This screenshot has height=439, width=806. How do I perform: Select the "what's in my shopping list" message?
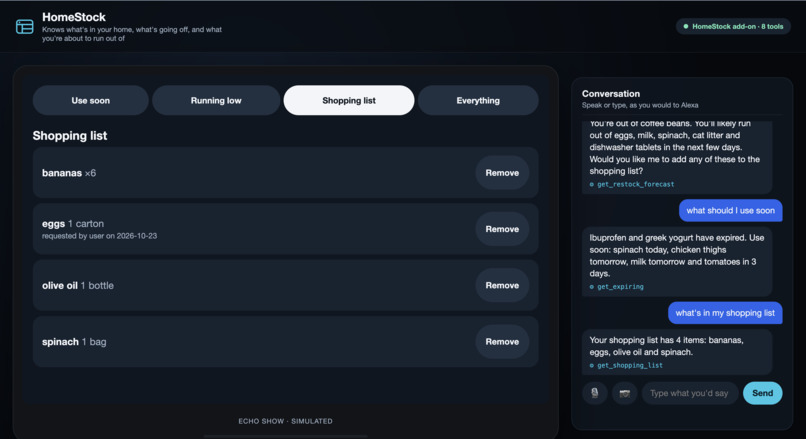click(725, 313)
